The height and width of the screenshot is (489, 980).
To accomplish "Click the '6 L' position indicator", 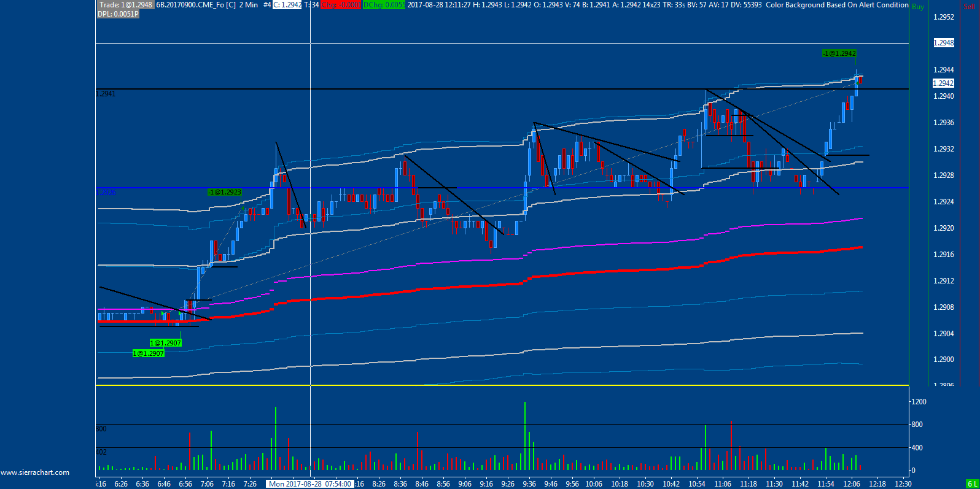I will coord(973,484).
